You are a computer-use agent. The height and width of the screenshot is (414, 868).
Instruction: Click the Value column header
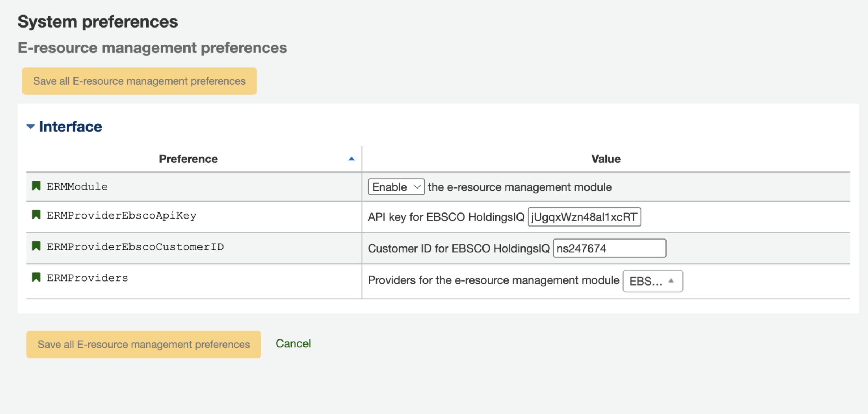[x=606, y=159]
